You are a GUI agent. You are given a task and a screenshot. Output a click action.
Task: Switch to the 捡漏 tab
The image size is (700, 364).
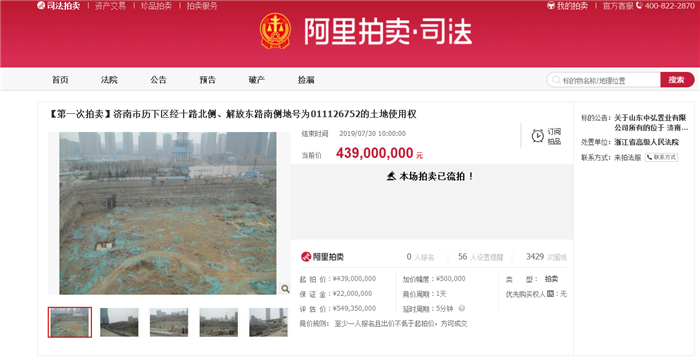(306, 79)
